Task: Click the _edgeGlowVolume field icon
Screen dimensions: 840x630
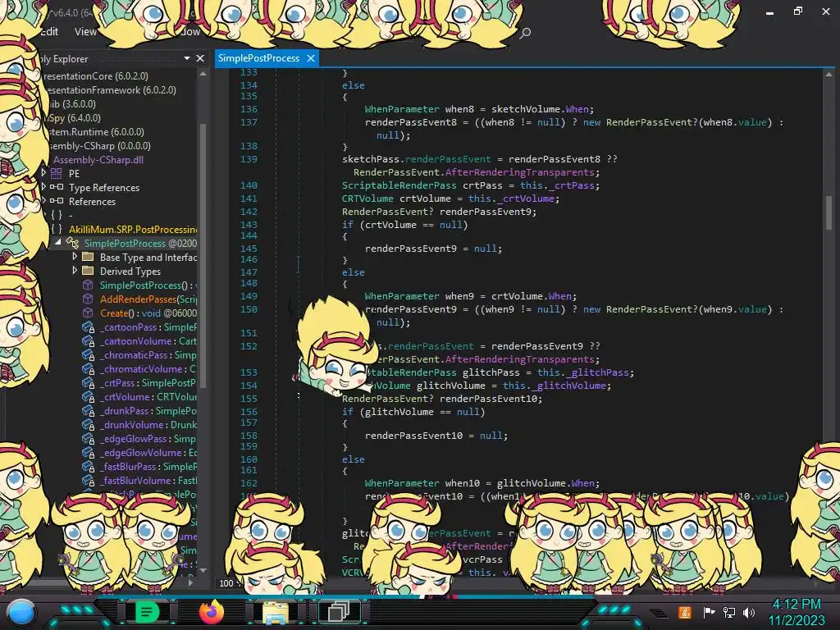Action: click(88, 452)
